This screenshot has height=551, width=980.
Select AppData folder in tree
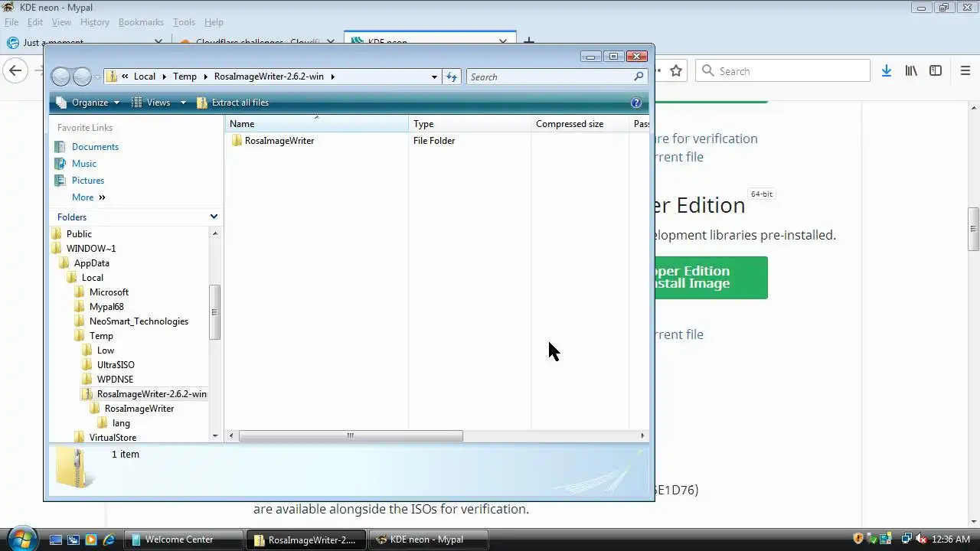pos(91,263)
